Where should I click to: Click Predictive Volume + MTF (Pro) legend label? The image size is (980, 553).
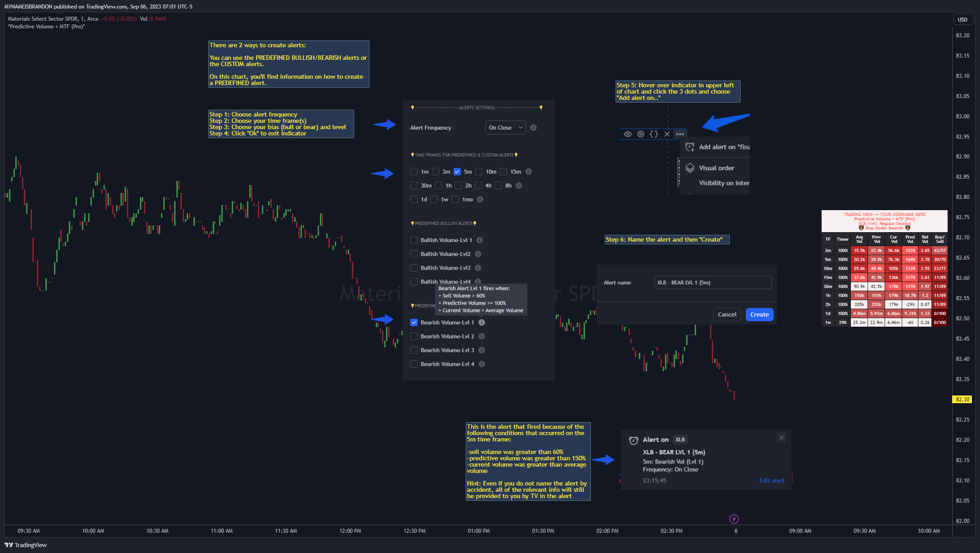pos(46,27)
